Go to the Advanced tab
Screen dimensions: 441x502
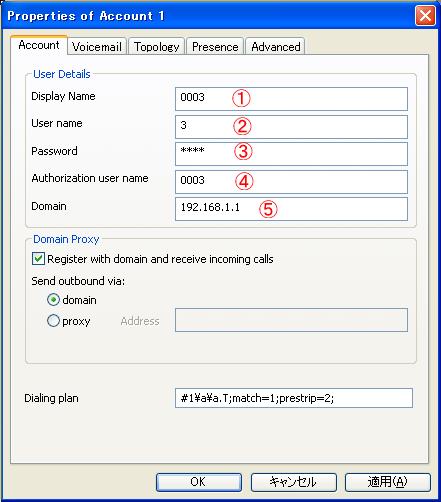(276, 46)
